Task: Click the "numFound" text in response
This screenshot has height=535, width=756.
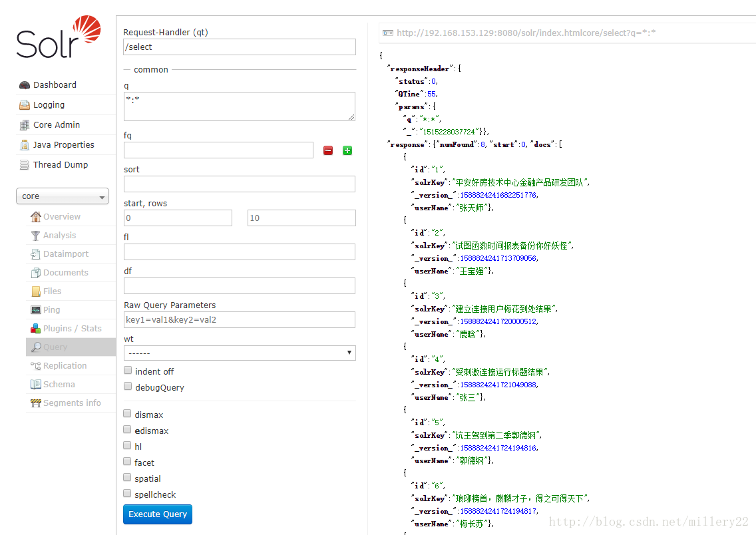Action: [457, 144]
